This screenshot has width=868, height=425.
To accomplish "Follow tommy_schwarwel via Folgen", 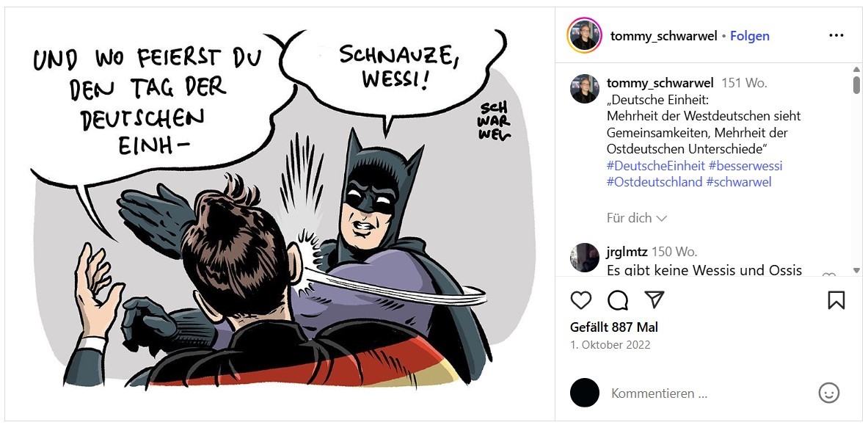I will [750, 36].
